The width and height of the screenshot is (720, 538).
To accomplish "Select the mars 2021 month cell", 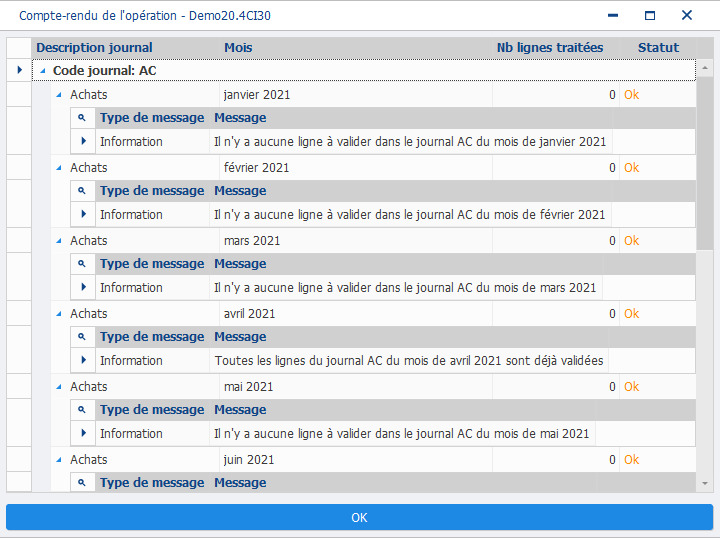I will (x=356, y=241).
